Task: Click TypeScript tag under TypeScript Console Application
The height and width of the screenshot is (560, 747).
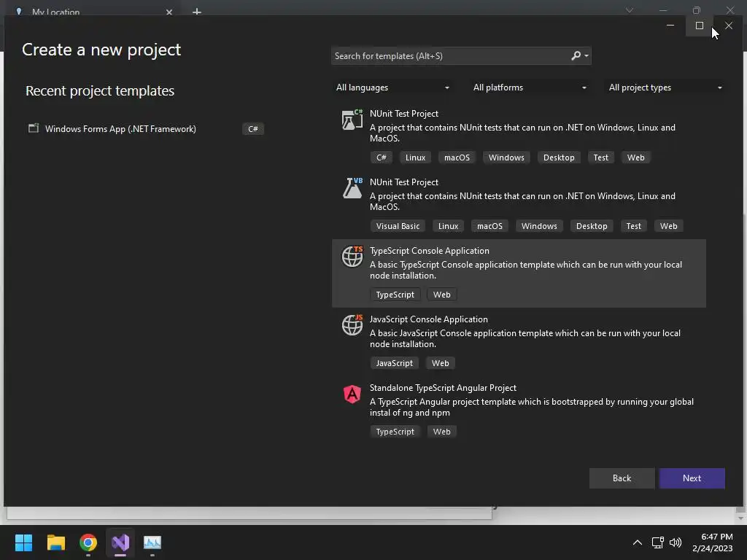Action: pos(395,295)
